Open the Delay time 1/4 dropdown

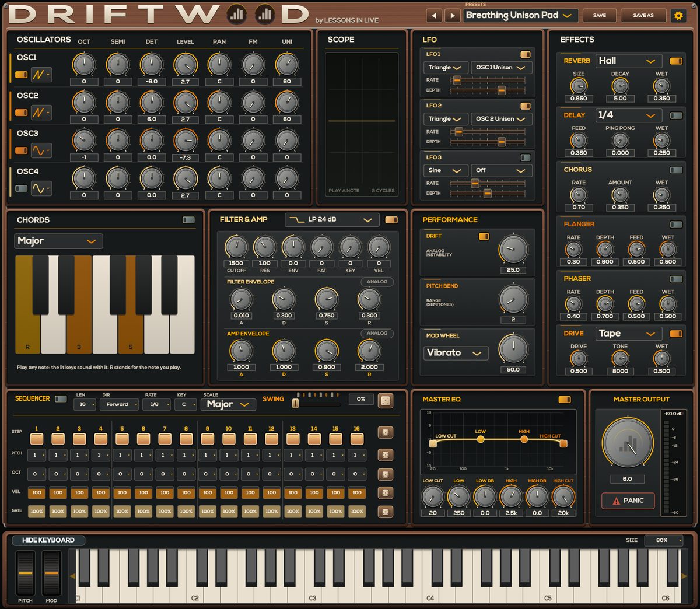[x=628, y=116]
